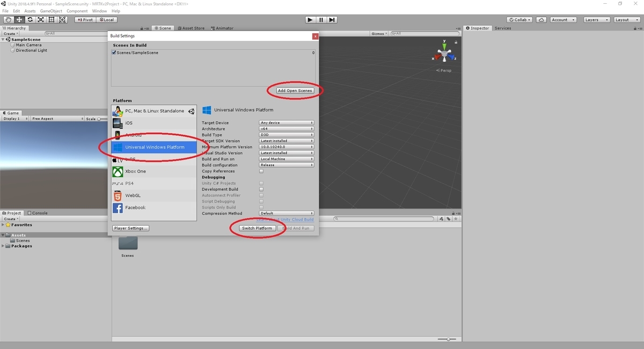Toggle the Persp projection label
644x349 pixels.
pos(444,70)
